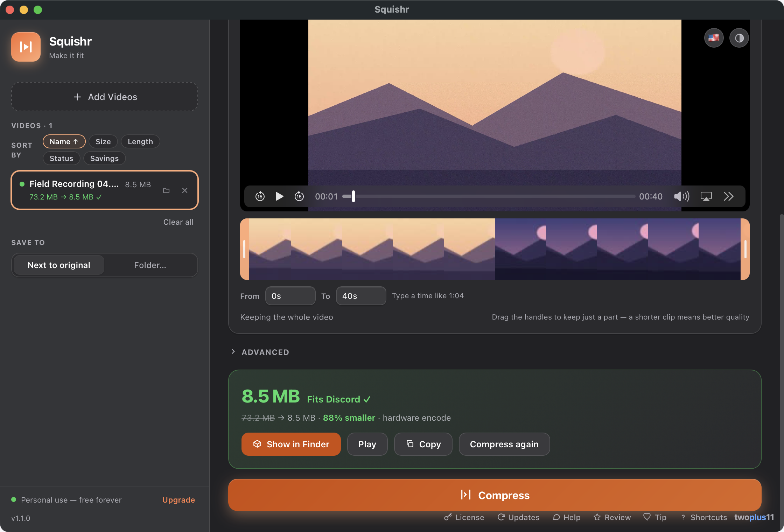The height and width of the screenshot is (532, 784).
Task: Select the Field Recording 04 video row
Action: (105, 190)
